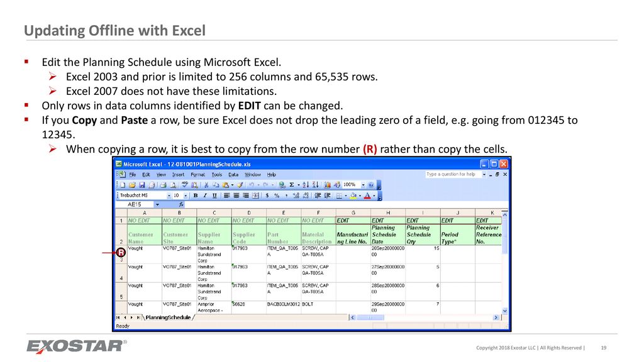Open the View menu
Viewport: 644px width, 362px height.
161,175
